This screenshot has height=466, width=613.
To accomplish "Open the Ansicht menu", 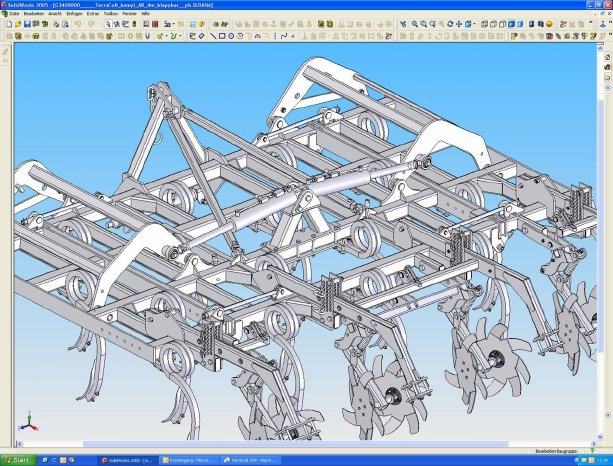I will pyautogui.click(x=55, y=14).
